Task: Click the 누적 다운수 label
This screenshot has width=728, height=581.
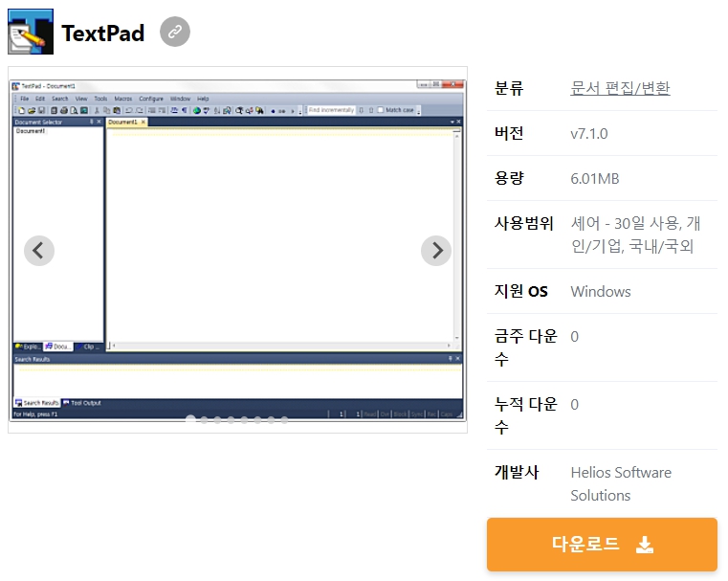Action: point(525,415)
